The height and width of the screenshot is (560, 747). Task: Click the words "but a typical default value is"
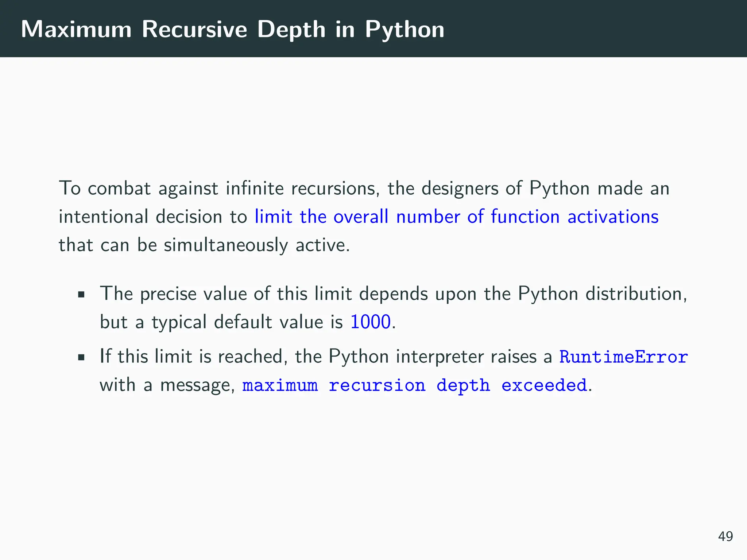221,322
